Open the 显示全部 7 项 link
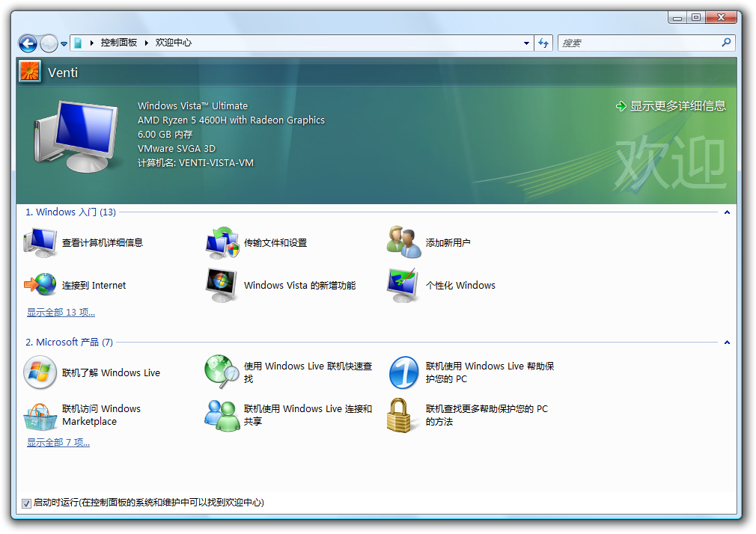Screen dimensions: 756x534 58,443
